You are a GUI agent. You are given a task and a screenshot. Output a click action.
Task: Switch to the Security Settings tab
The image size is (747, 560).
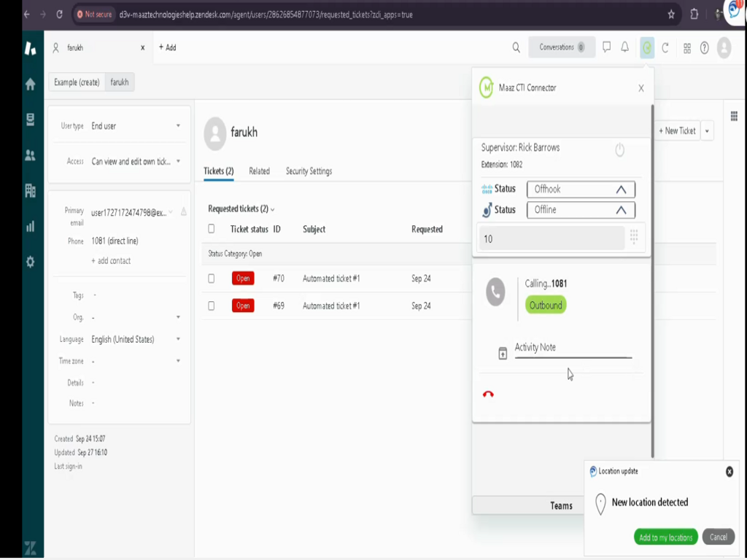[x=309, y=171]
